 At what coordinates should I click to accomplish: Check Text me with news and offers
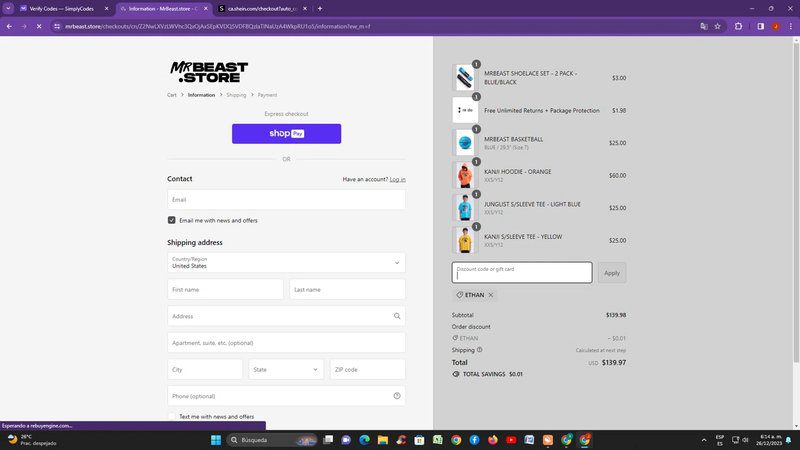click(171, 416)
